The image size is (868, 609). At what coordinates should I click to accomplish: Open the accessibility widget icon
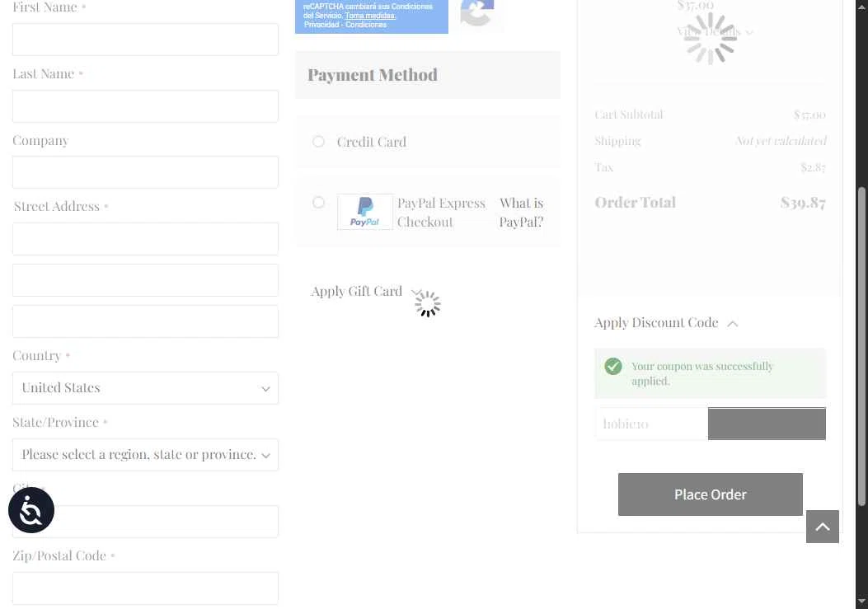coord(31,510)
